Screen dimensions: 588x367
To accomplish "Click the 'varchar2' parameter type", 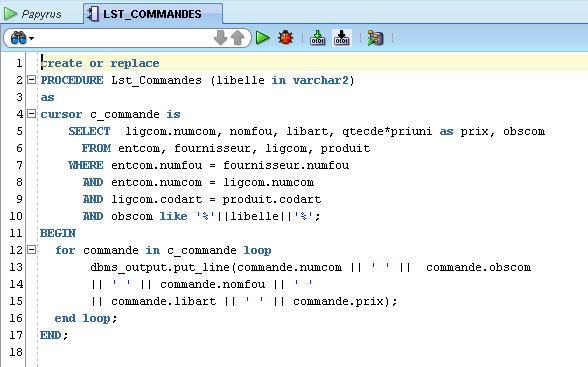I will coord(321,80).
